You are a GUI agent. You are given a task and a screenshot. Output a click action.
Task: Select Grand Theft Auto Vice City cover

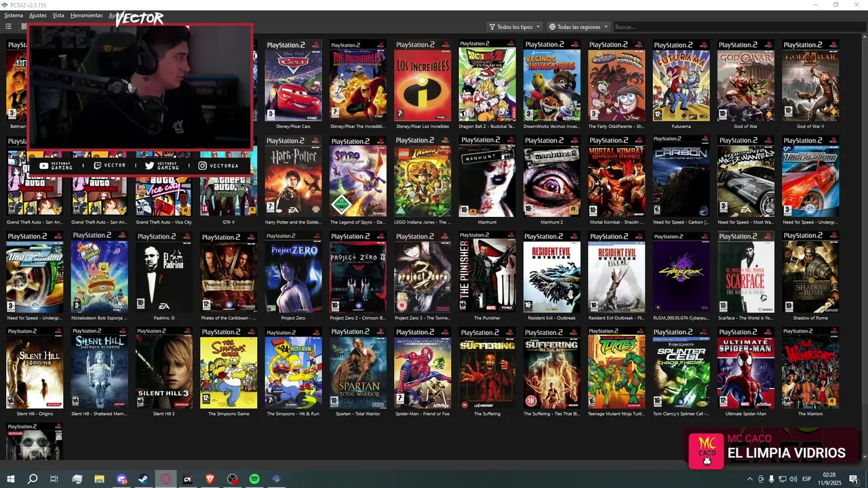click(163, 197)
